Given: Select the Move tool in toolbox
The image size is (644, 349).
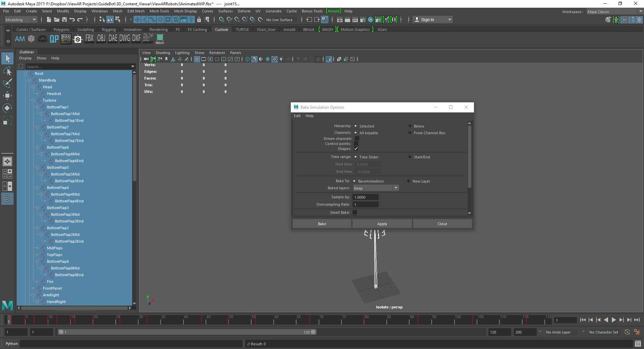Looking at the screenshot, I should tap(7, 96).
